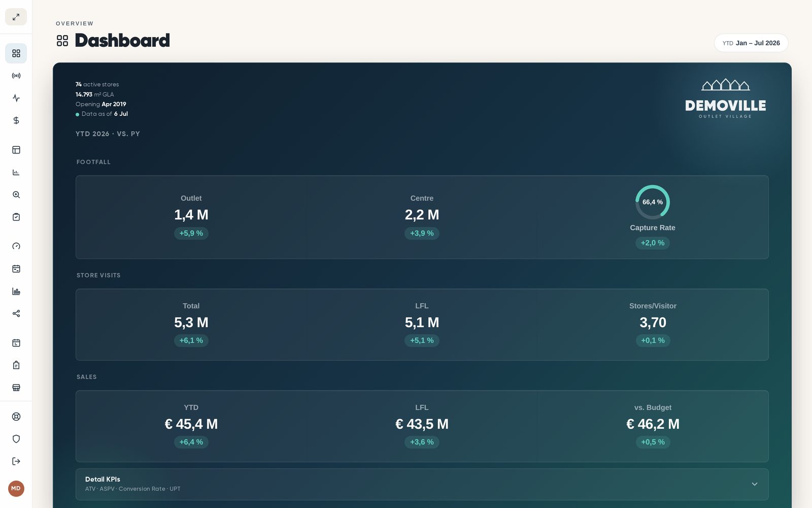Click the Centre footfall value 2,2 M

[x=422, y=215]
